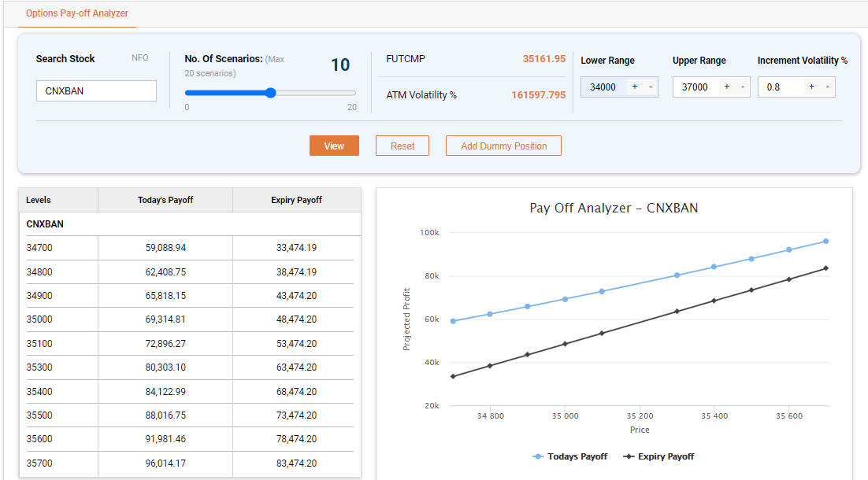Click the Upper Range value field
This screenshot has width=868, height=480.
pyautogui.click(x=694, y=87)
